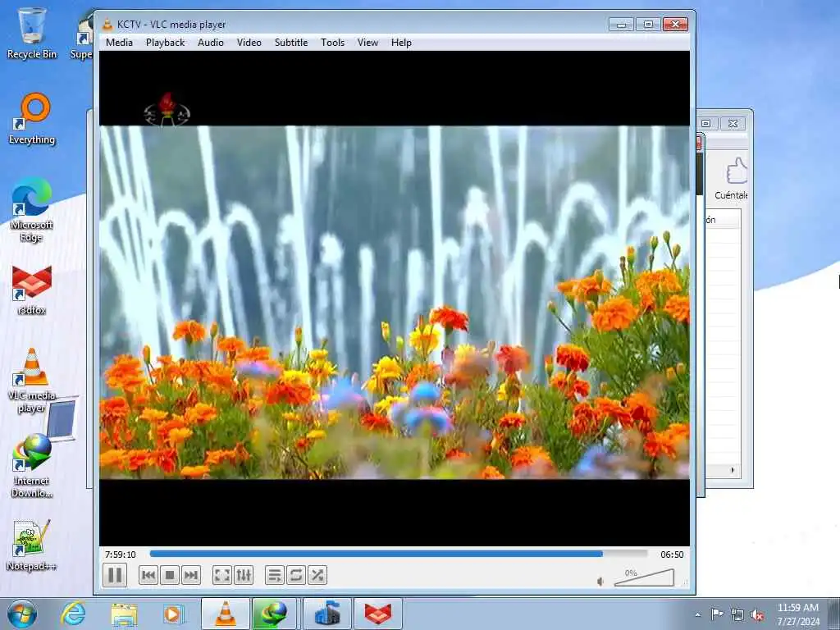Select the Notepad++ desktop shortcut
The height and width of the screenshot is (630, 840).
point(32,546)
